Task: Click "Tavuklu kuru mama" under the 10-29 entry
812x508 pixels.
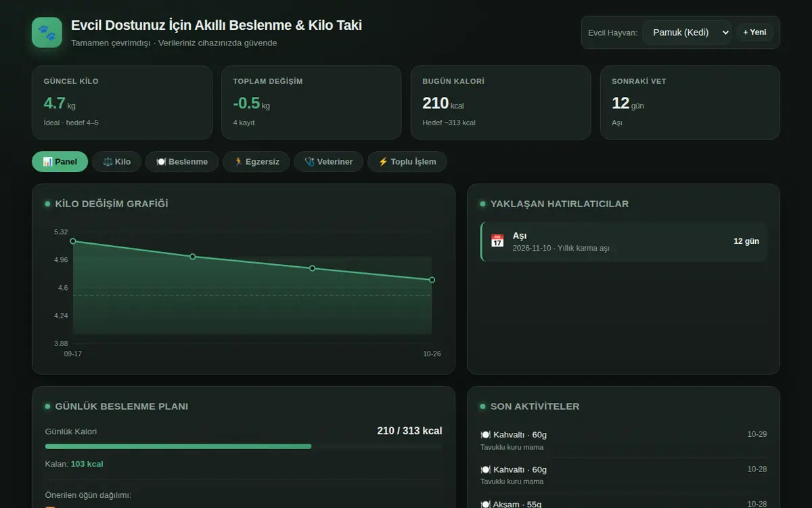Action: (x=512, y=447)
